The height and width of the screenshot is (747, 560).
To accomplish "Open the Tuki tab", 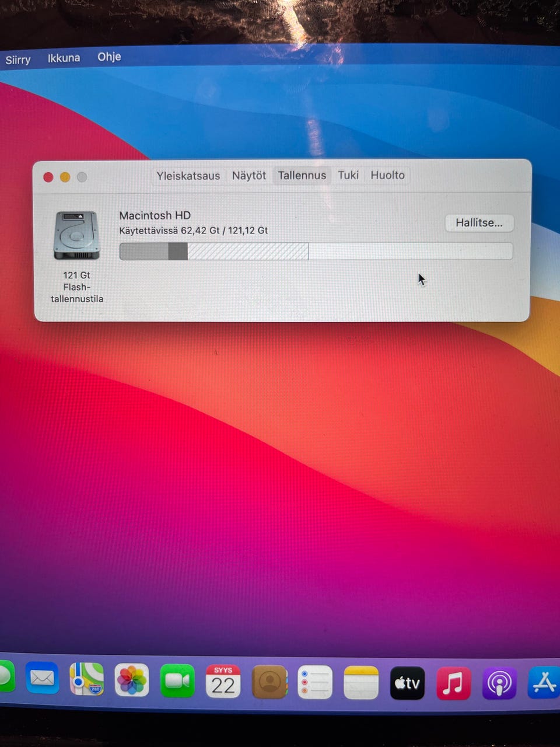I will [348, 175].
